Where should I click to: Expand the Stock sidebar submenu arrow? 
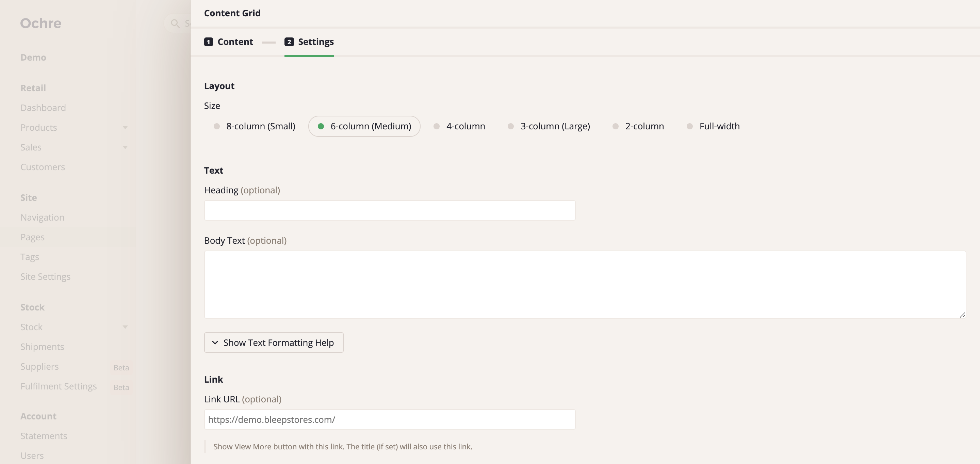point(125,327)
